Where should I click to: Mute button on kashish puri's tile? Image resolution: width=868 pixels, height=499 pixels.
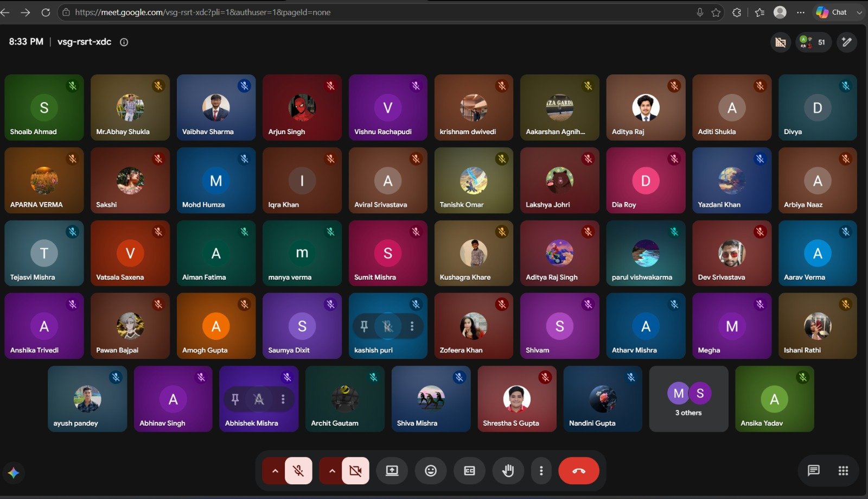[x=388, y=326]
